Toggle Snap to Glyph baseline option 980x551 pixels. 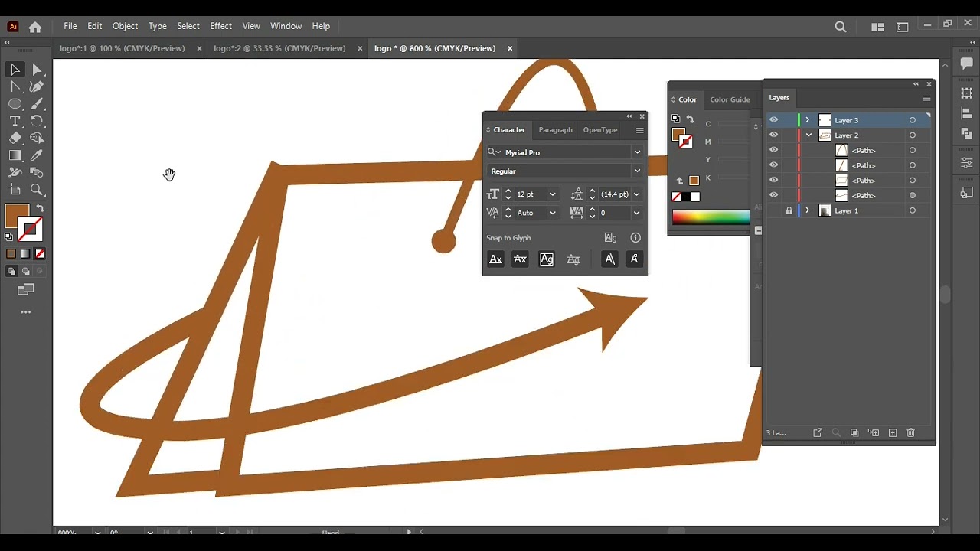click(x=495, y=259)
